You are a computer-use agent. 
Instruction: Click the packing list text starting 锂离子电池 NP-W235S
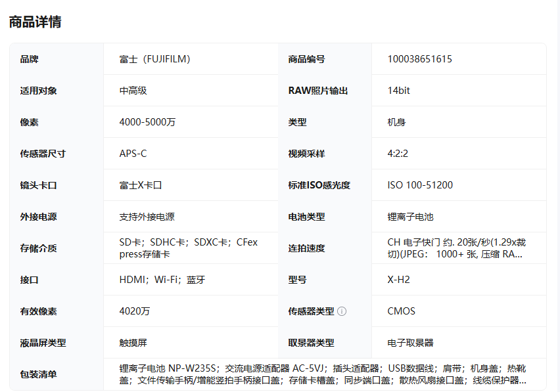click(x=323, y=374)
